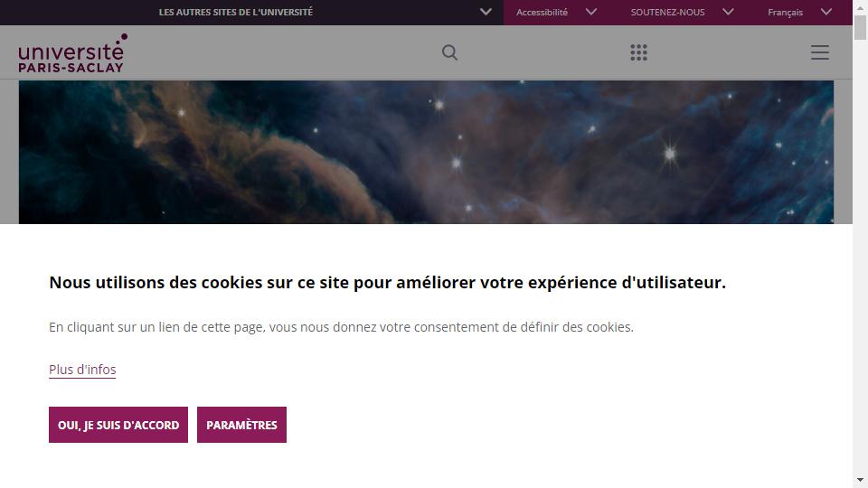Open the Accessibilité menu
Screen dimensions: 868x488
[x=542, y=12]
